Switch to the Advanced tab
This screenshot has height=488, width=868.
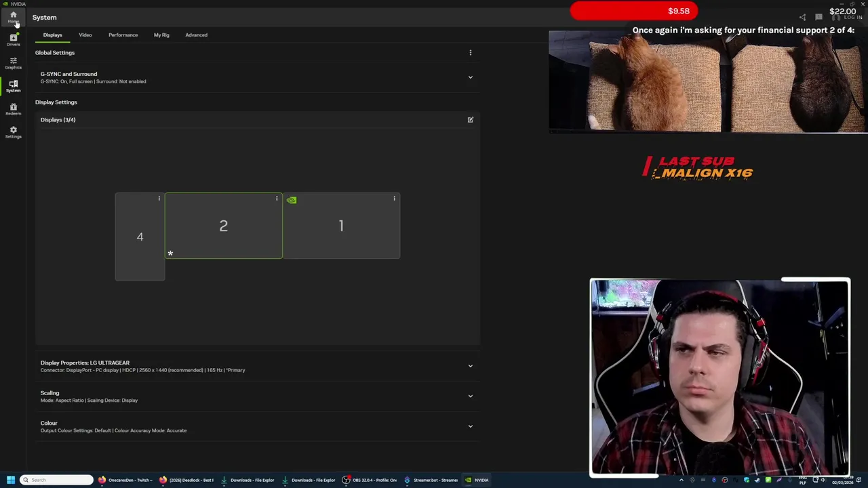196,35
